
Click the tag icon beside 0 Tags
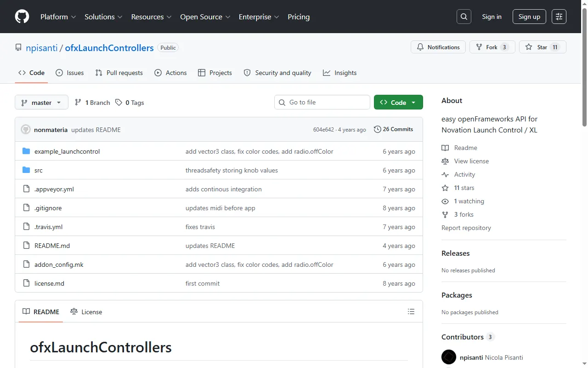pyautogui.click(x=119, y=103)
